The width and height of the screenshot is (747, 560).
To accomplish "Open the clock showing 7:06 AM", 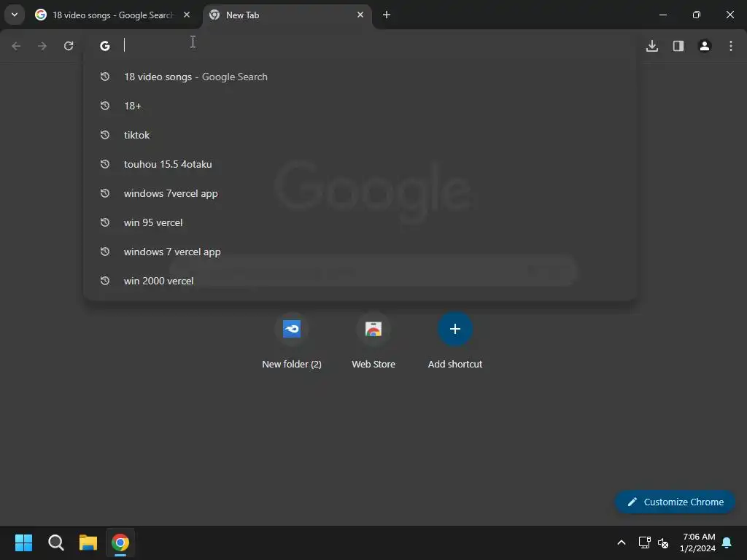I will point(698,542).
